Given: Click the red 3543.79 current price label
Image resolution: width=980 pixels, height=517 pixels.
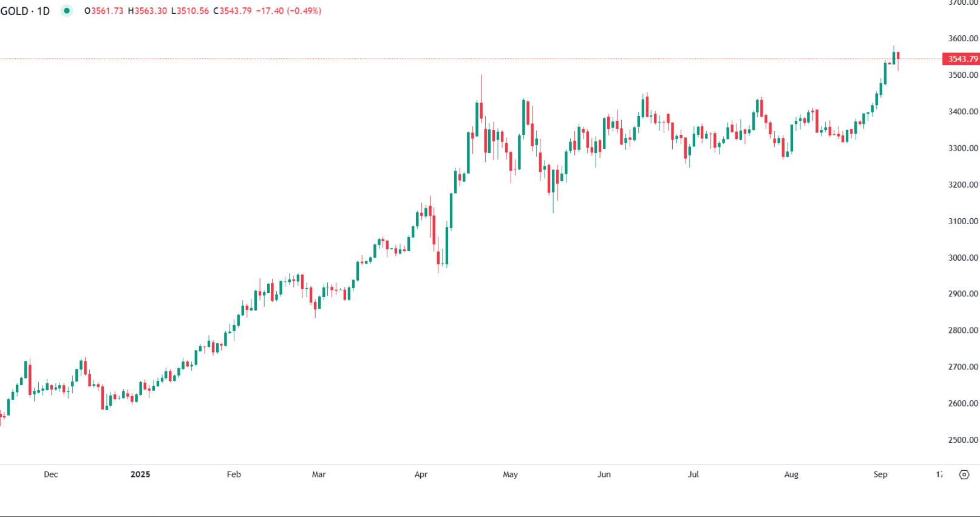Looking at the screenshot, I should tap(962, 59).
